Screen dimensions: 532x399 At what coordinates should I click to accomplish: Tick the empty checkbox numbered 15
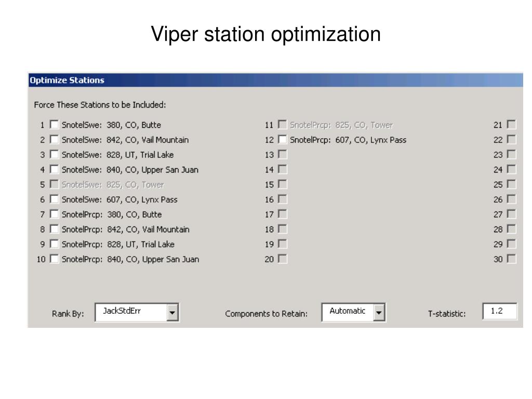282,184
